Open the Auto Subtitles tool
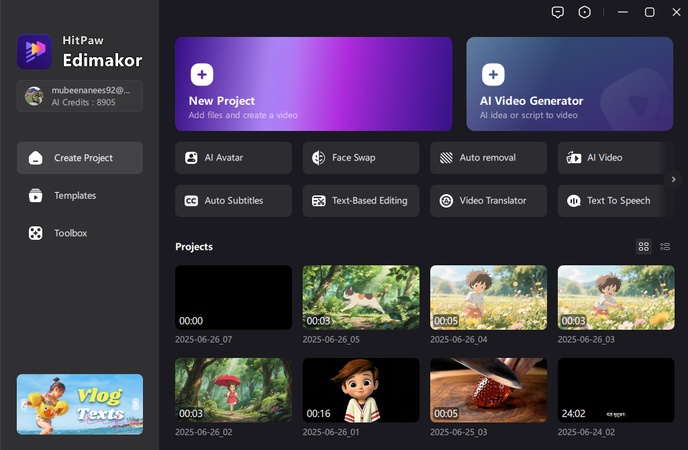Screen dimensions: 688x450 (x=233, y=201)
